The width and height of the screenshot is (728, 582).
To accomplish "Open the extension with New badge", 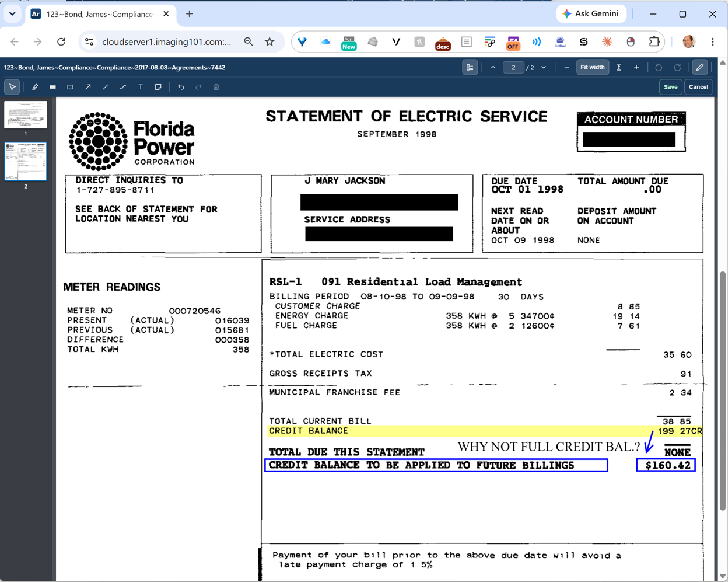I will click(x=349, y=42).
